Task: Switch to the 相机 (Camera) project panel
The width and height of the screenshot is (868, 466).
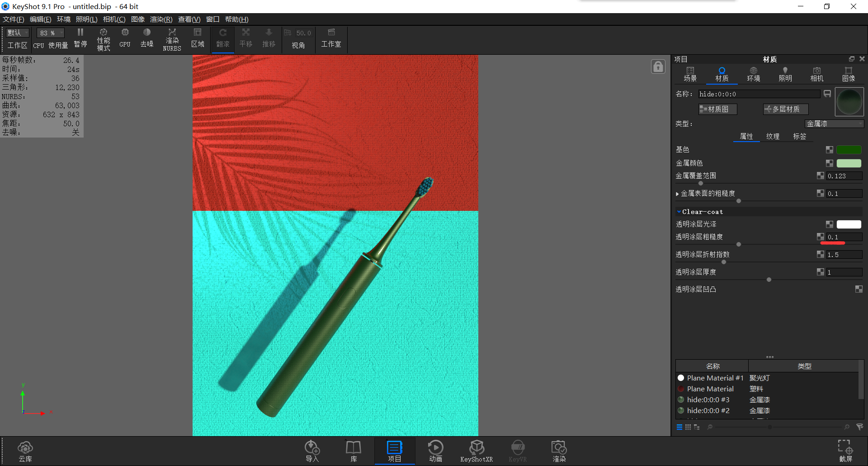Action: point(816,74)
